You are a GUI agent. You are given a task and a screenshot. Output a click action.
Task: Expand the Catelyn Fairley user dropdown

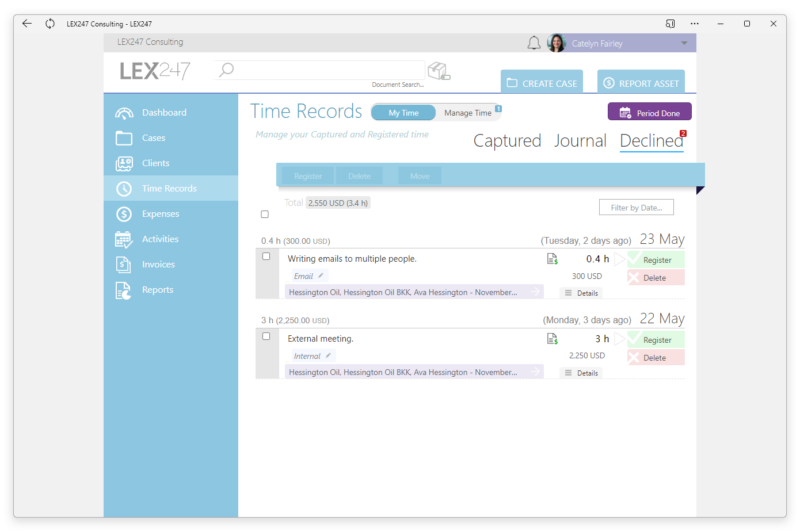[x=684, y=43]
